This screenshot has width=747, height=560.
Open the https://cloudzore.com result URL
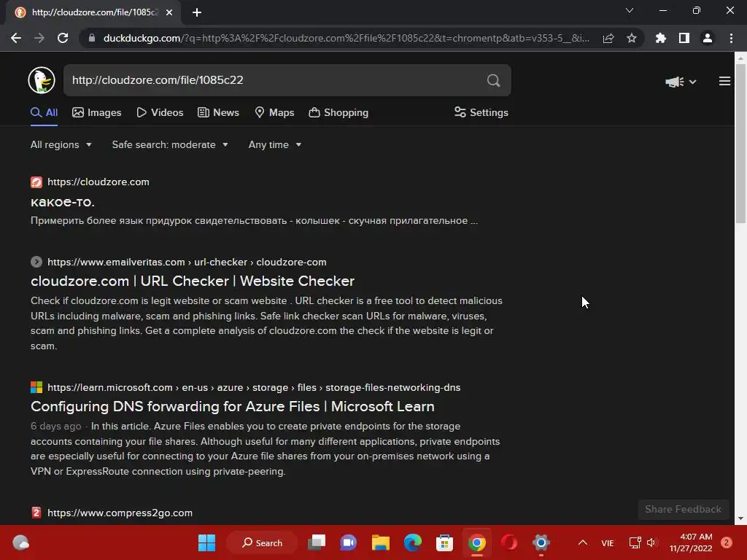(x=98, y=182)
